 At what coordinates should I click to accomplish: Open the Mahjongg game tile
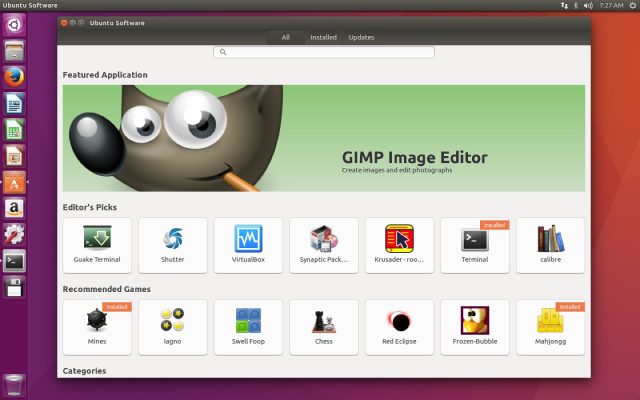pos(550,327)
